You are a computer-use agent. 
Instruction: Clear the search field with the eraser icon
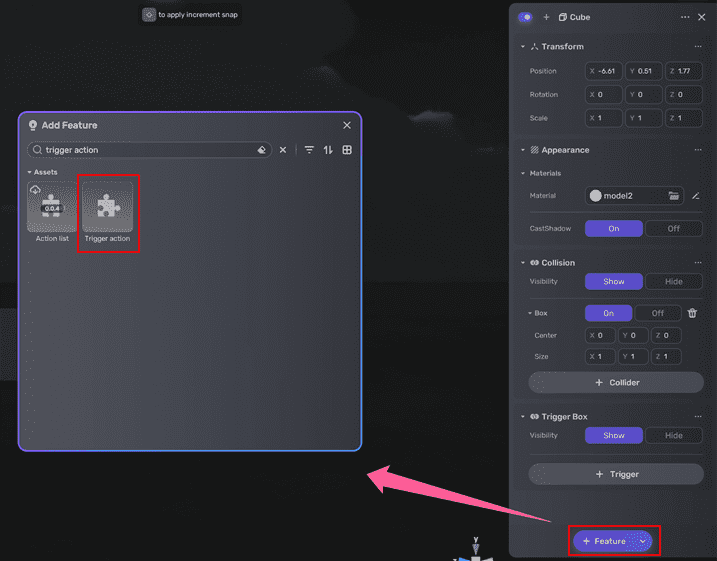click(261, 150)
